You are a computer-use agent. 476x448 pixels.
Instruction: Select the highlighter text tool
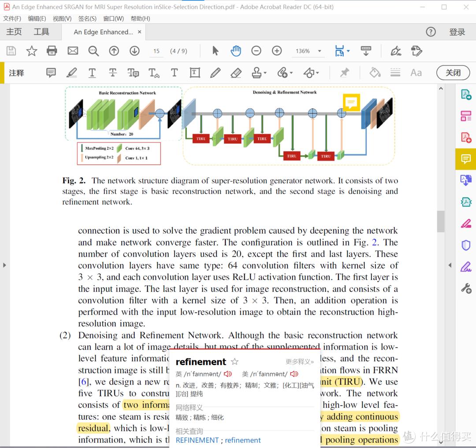click(72, 73)
